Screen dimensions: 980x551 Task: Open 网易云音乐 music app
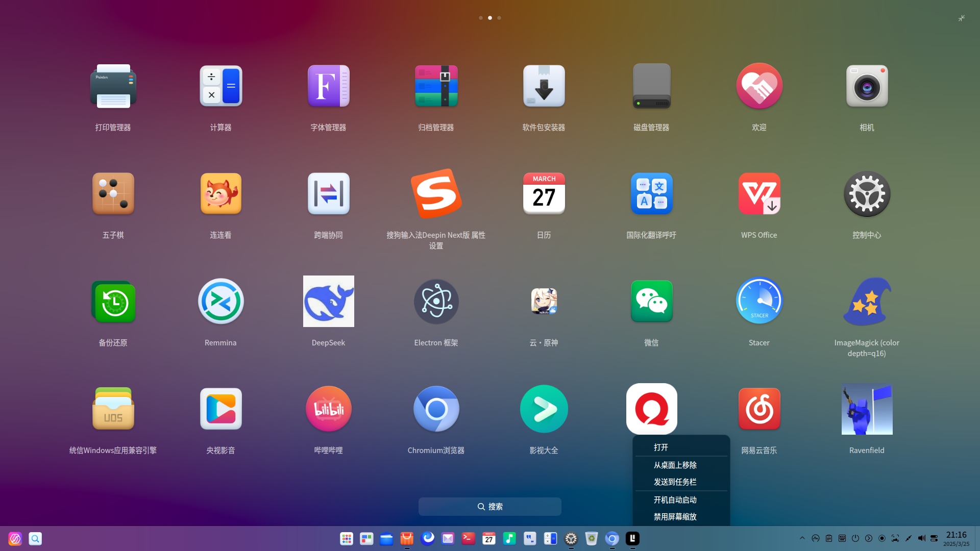[x=759, y=409]
